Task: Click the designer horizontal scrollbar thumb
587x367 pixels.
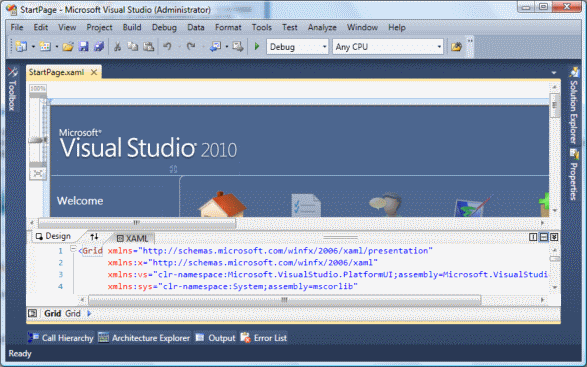Action: (x=137, y=223)
